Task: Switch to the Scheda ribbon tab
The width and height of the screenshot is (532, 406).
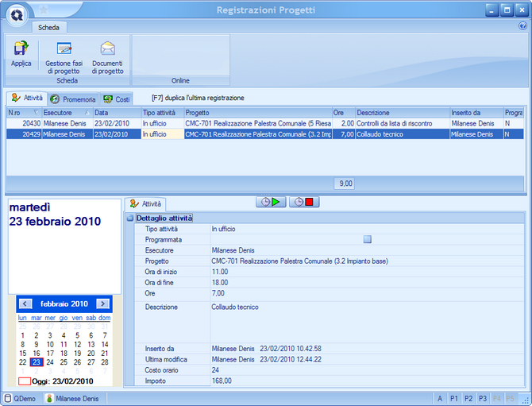Action: (x=48, y=28)
